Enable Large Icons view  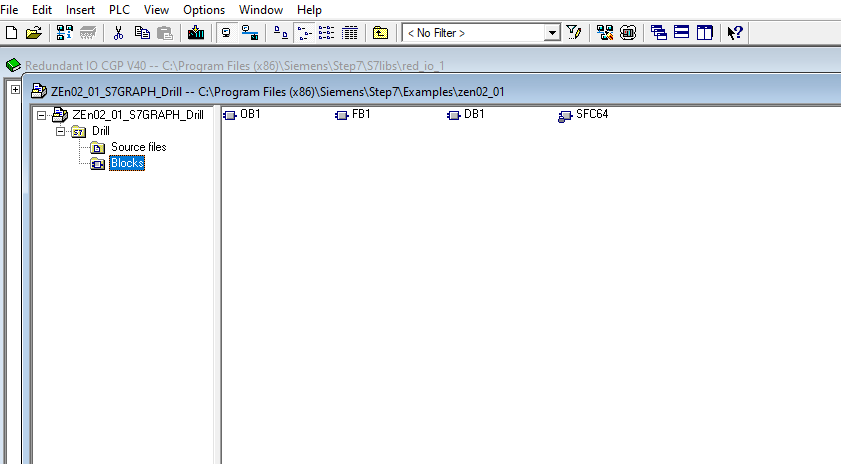(x=281, y=33)
